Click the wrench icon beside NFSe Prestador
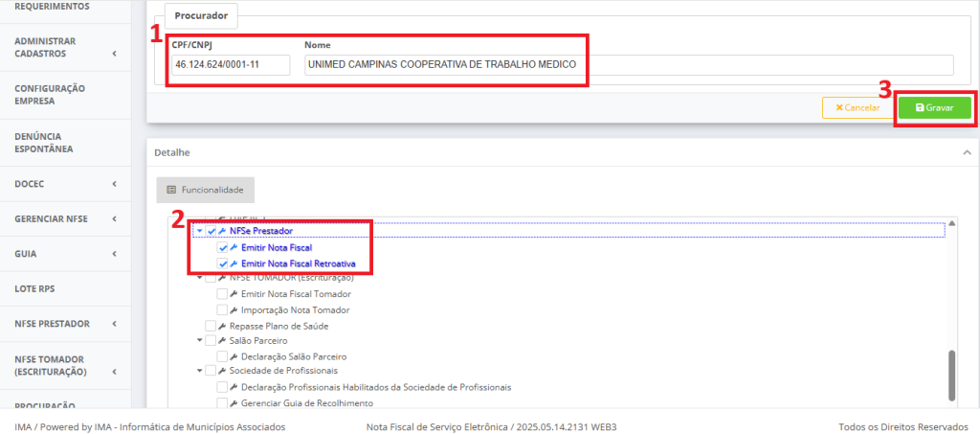Image resolution: width=980 pixels, height=434 pixels. click(x=222, y=232)
